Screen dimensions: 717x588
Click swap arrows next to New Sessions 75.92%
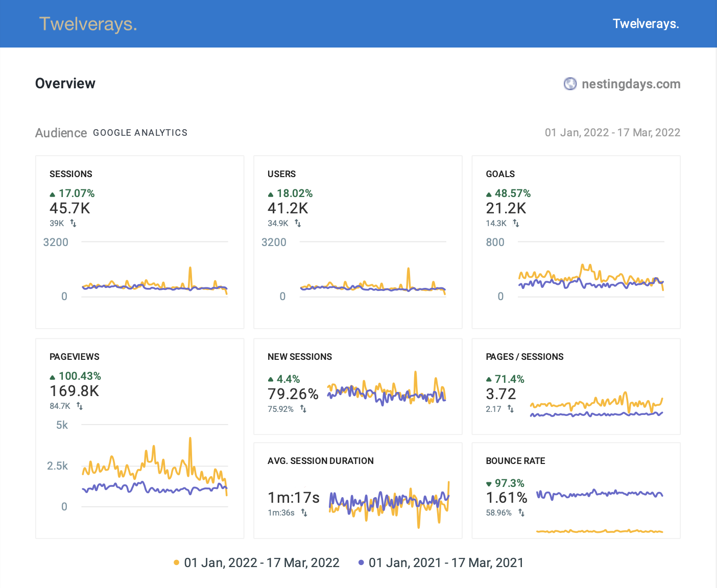[303, 409]
